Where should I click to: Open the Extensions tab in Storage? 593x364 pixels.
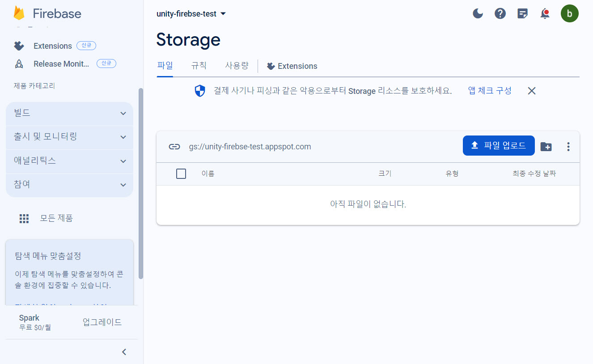tap(292, 66)
